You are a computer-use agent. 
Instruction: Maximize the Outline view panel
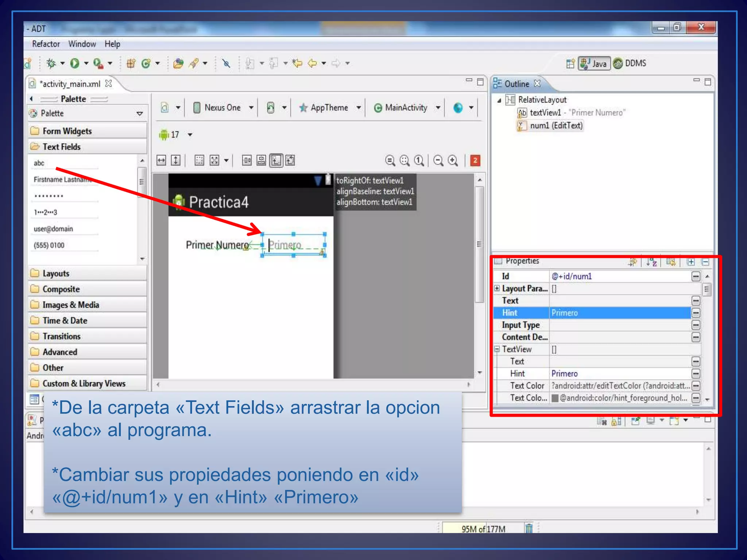pyautogui.click(x=708, y=82)
